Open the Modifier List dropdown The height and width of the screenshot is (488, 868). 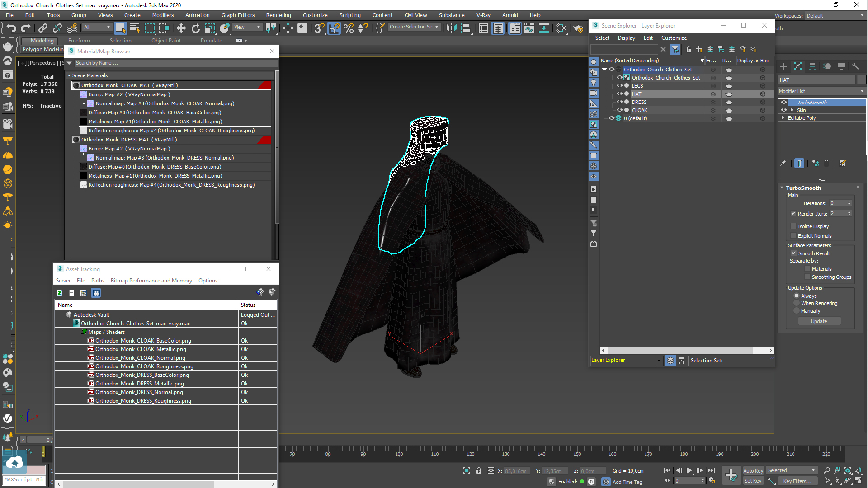[821, 91]
